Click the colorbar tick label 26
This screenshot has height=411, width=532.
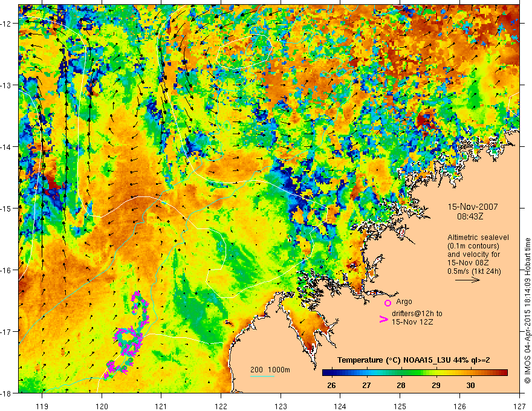[331, 385]
